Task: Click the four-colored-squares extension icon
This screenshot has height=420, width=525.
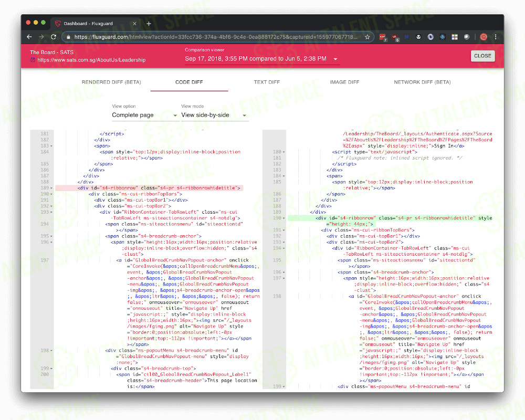Action: (x=455, y=37)
